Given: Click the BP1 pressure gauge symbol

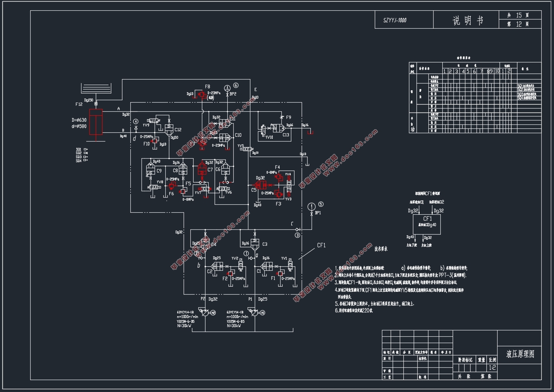Looking at the screenshot, I should pyautogui.click(x=311, y=206).
